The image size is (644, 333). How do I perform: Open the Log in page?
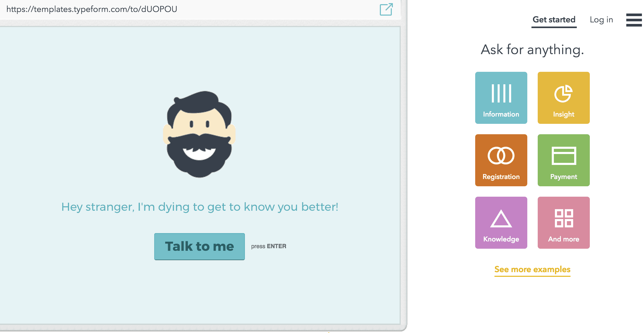point(601,20)
